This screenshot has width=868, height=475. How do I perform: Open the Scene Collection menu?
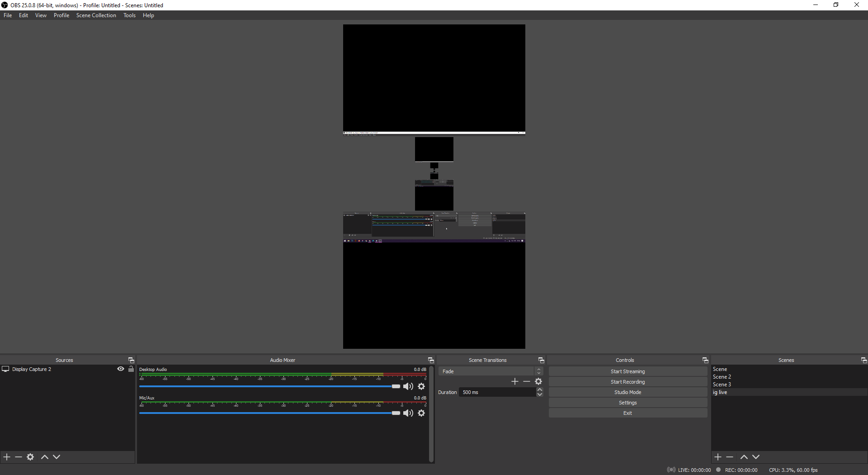pyautogui.click(x=96, y=15)
